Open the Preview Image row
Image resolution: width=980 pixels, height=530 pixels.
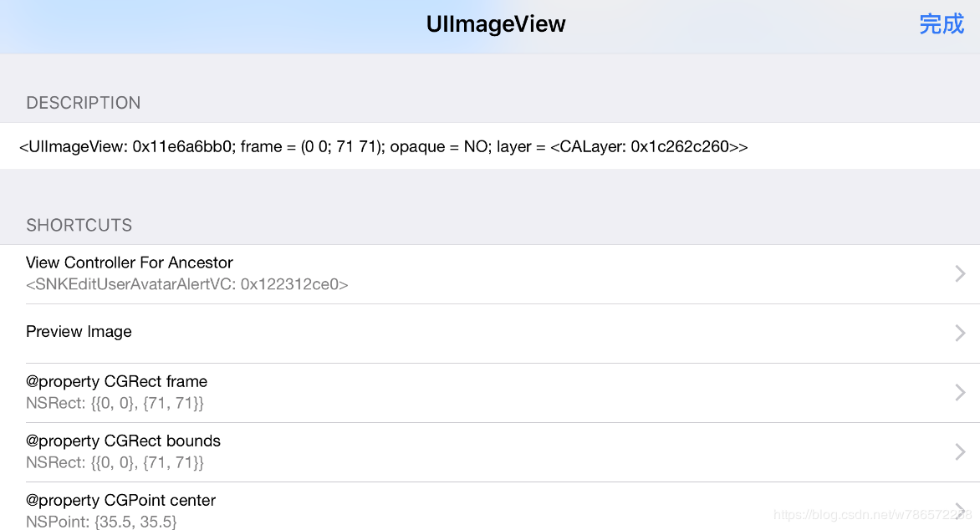pos(490,333)
